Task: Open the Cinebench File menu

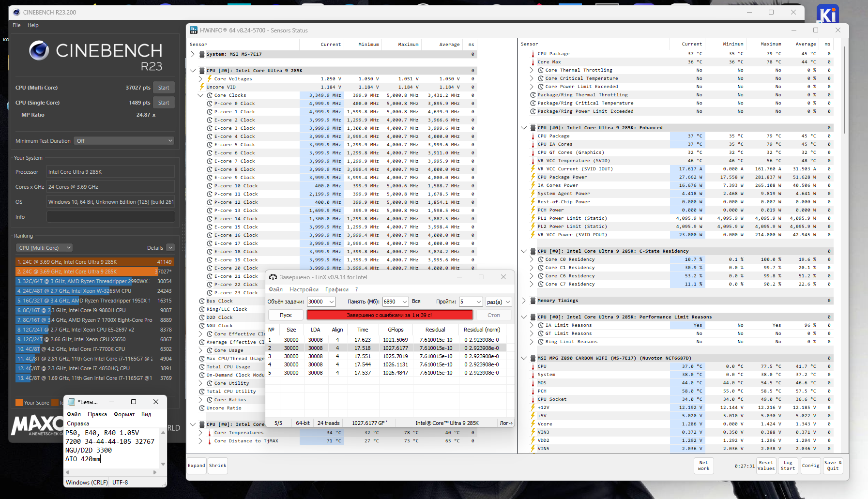Action: (x=16, y=25)
